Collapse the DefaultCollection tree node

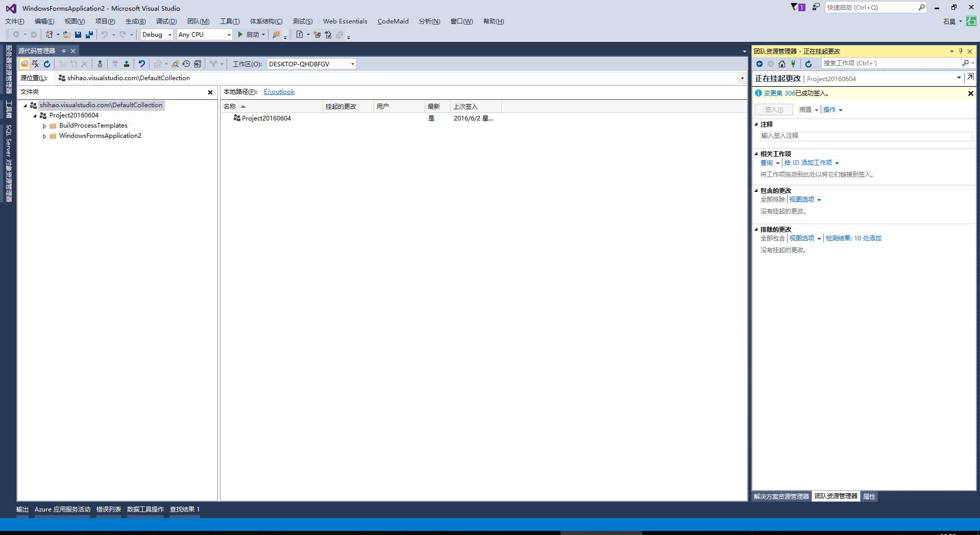point(25,105)
